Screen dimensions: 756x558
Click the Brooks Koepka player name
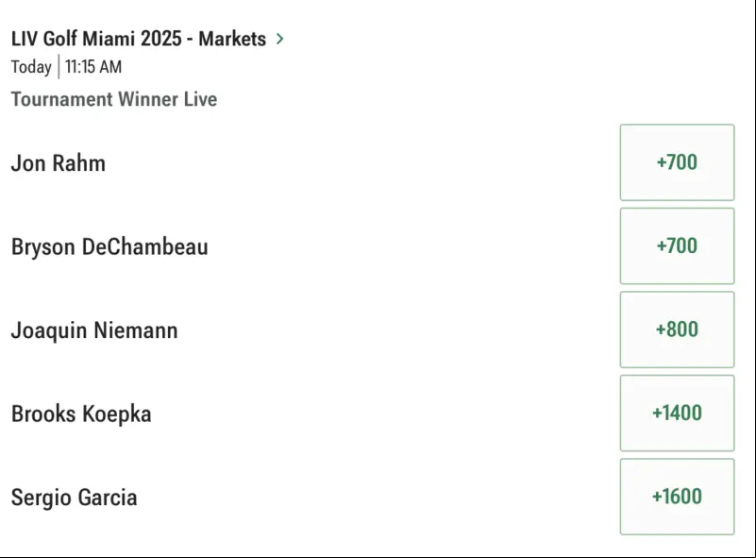(x=81, y=414)
